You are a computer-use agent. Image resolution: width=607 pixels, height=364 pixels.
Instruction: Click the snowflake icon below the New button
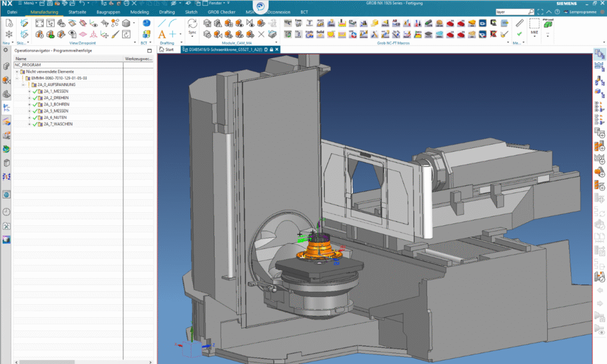[8, 35]
